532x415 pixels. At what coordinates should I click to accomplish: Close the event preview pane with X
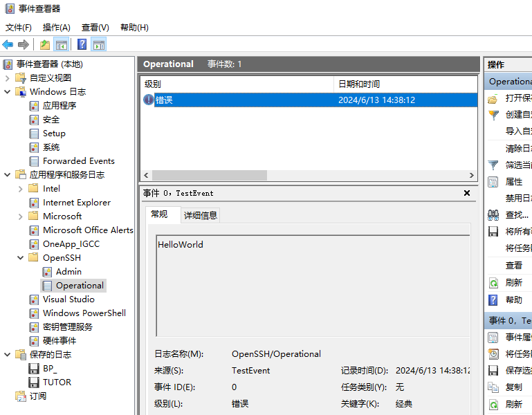pos(467,193)
